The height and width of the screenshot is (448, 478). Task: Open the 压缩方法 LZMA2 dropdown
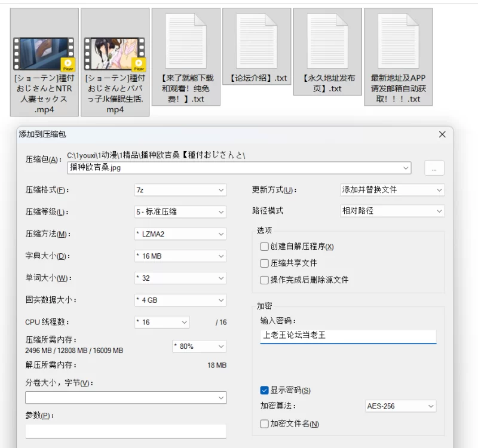(x=180, y=234)
